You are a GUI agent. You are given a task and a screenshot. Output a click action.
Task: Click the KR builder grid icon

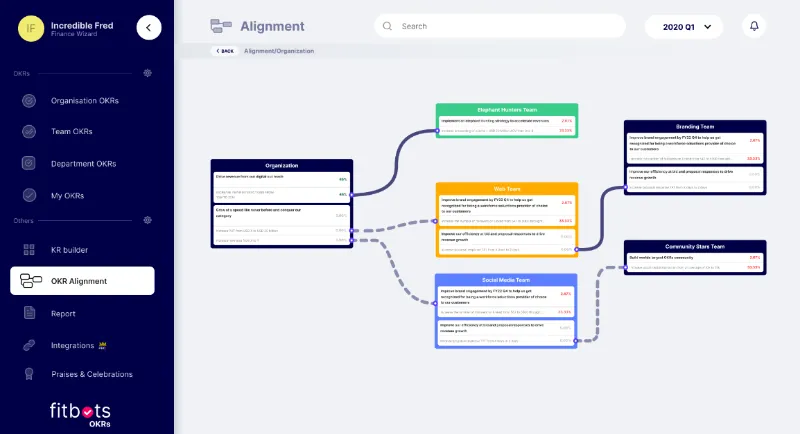29,250
